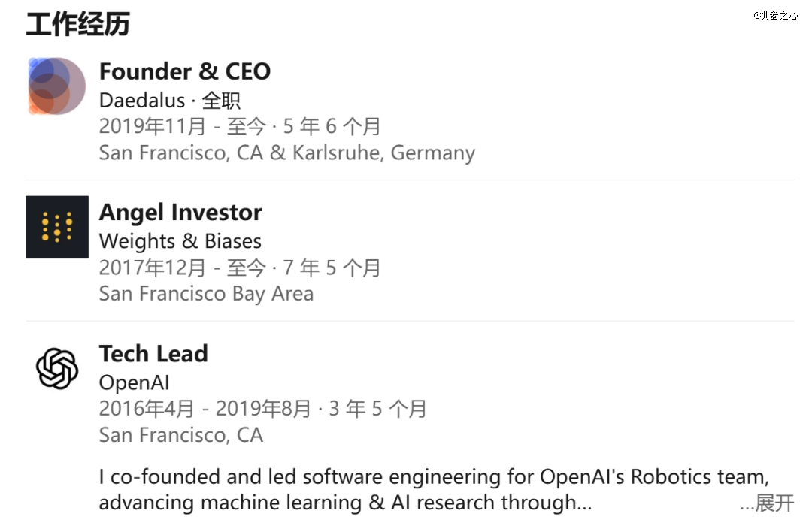This screenshot has height=529, width=812.
Task: Click San Francisco Bay Area location text
Action: (206, 293)
